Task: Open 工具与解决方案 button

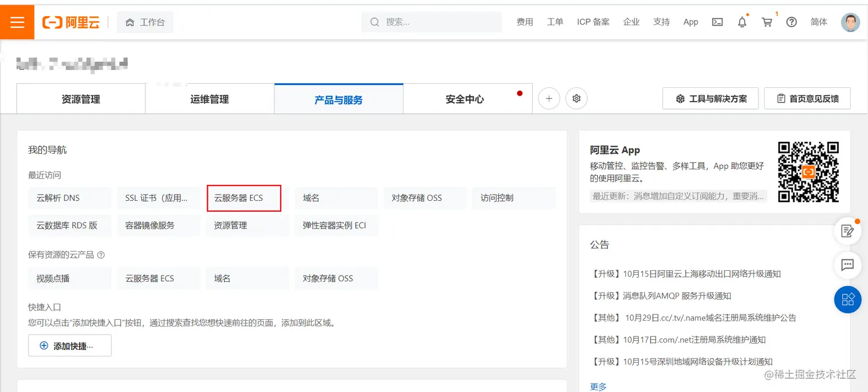Action: [x=711, y=99]
